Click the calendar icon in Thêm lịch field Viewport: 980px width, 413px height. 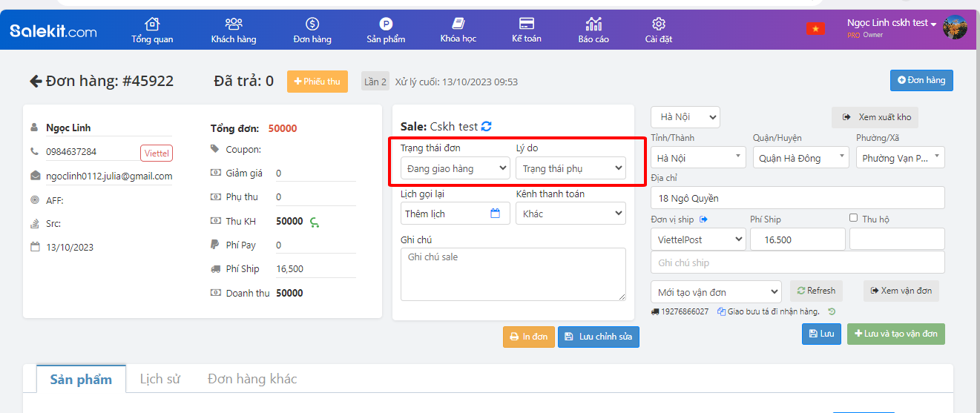496,214
